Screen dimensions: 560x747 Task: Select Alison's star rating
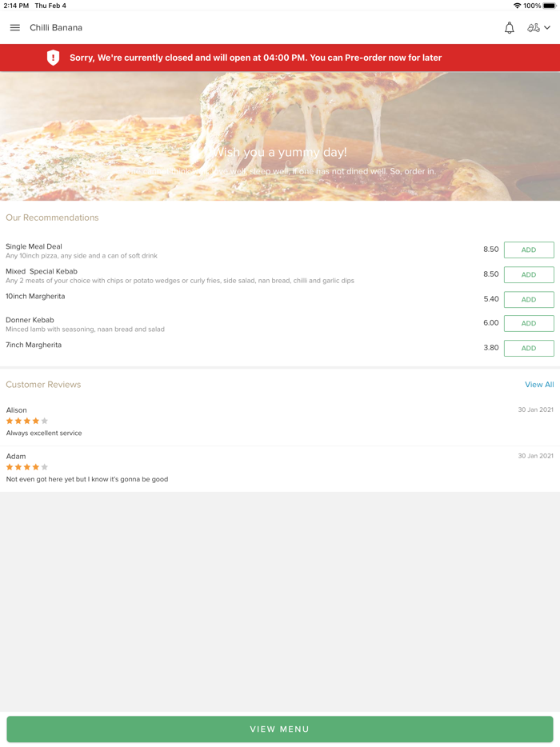click(x=27, y=421)
